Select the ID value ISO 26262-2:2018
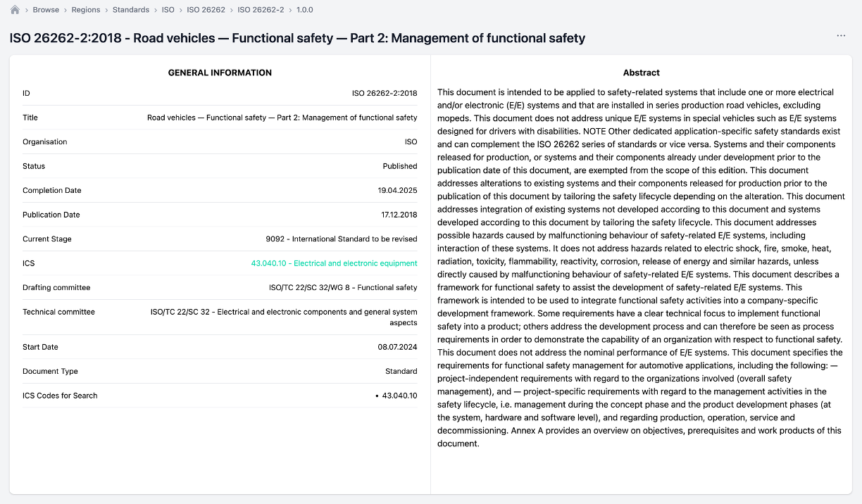862x504 pixels. coord(385,93)
